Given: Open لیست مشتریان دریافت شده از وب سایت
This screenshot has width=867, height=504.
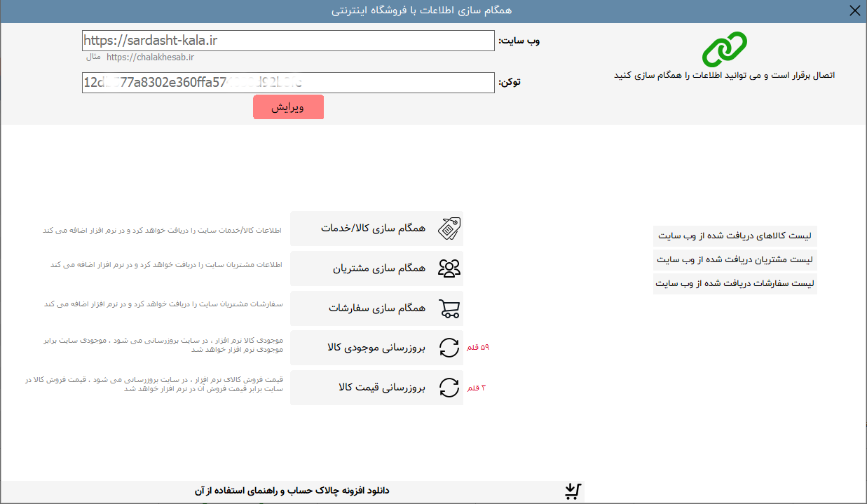Looking at the screenshot, I should (735, 260).
